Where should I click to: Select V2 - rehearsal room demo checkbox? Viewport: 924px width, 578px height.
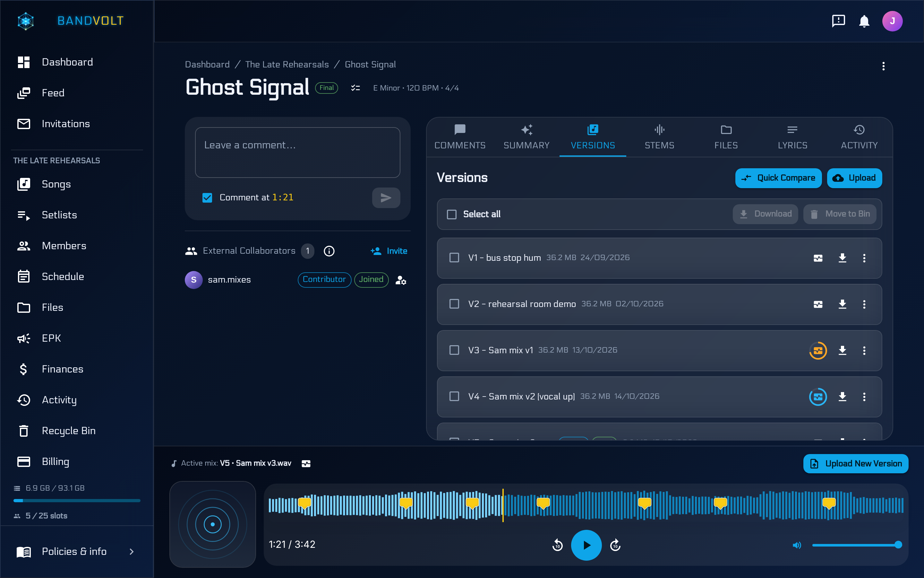pos(454,304)
